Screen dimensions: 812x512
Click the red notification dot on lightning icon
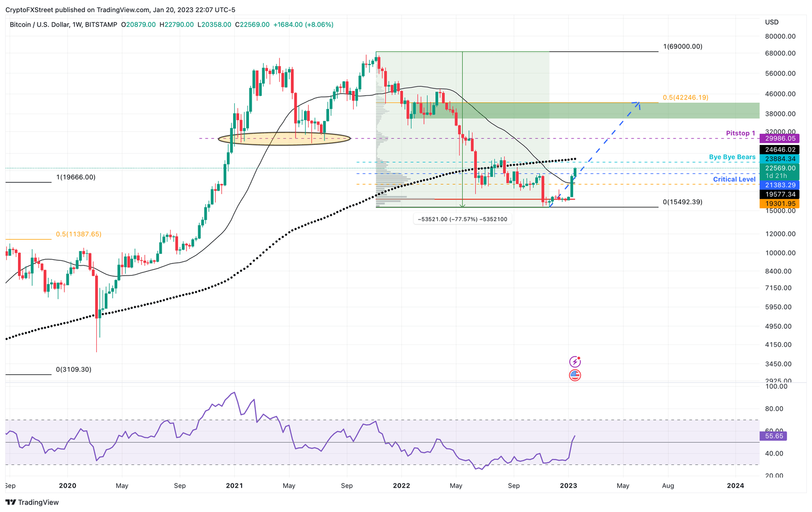579,358
